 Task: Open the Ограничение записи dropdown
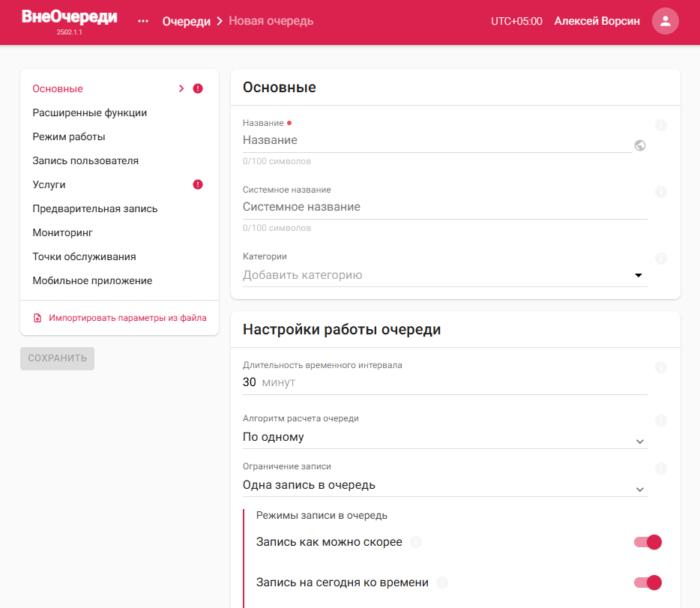tap(445, 485)
